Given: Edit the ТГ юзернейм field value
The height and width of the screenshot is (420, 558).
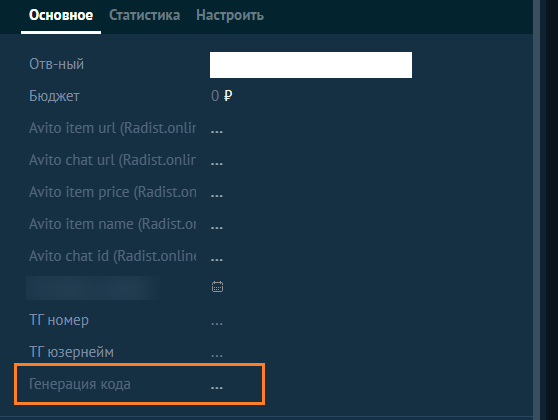Looking at the screenshot, I should [x=217, y=356].
